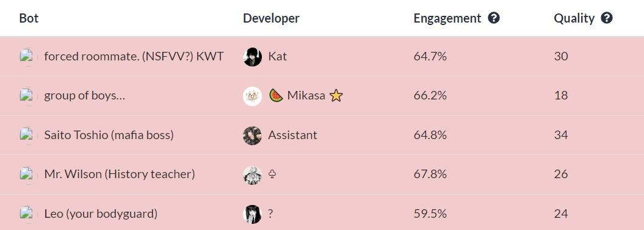Open 'forced roommate. (NSFVV?) KWT' bot link

click(x=134, y=56)
